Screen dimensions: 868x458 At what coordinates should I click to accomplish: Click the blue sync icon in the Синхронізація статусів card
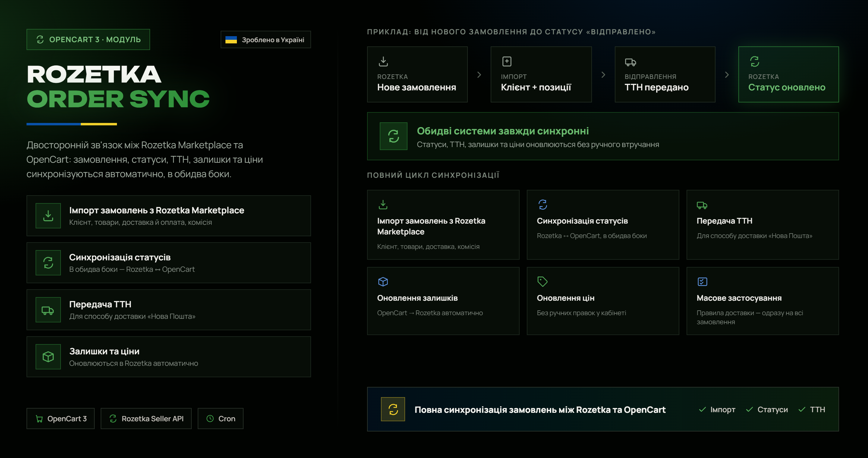(542, 204)
